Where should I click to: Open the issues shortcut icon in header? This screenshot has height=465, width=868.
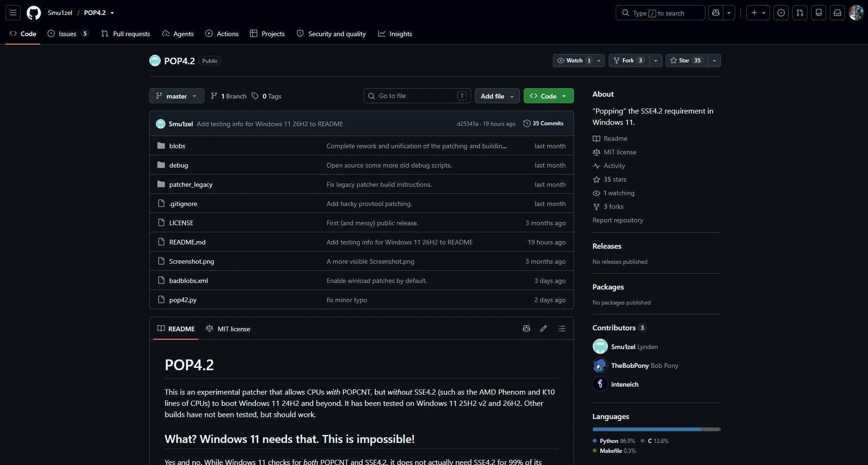coord(781,13)
